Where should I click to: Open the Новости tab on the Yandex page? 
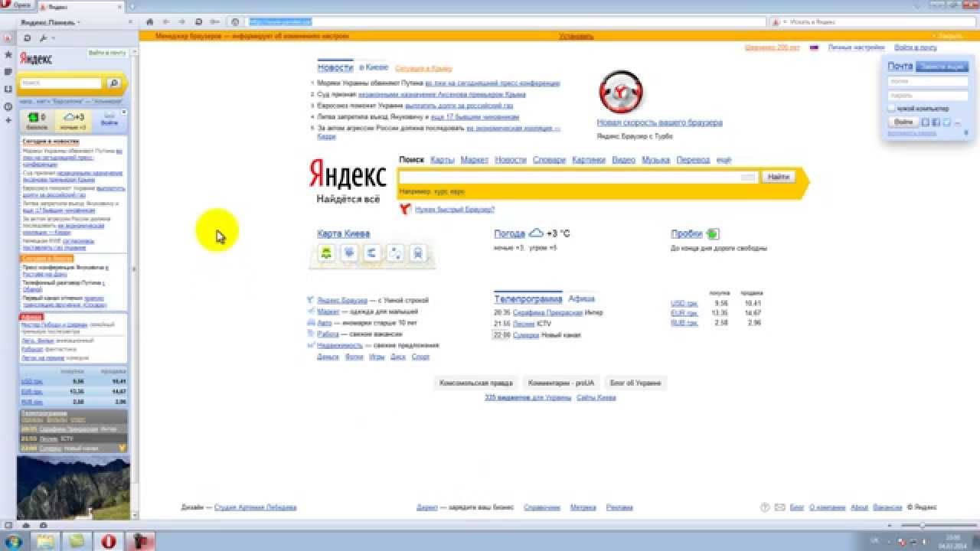[x=335, y=67]
